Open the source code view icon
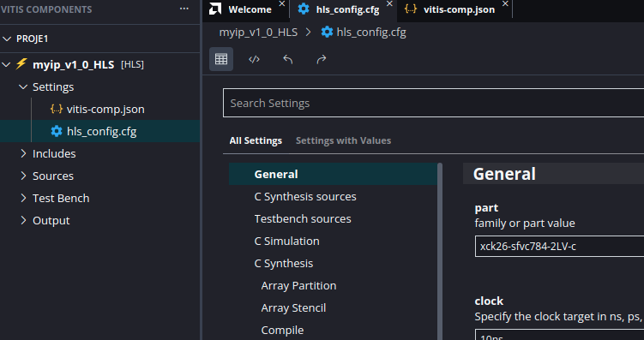 point(254,59)
